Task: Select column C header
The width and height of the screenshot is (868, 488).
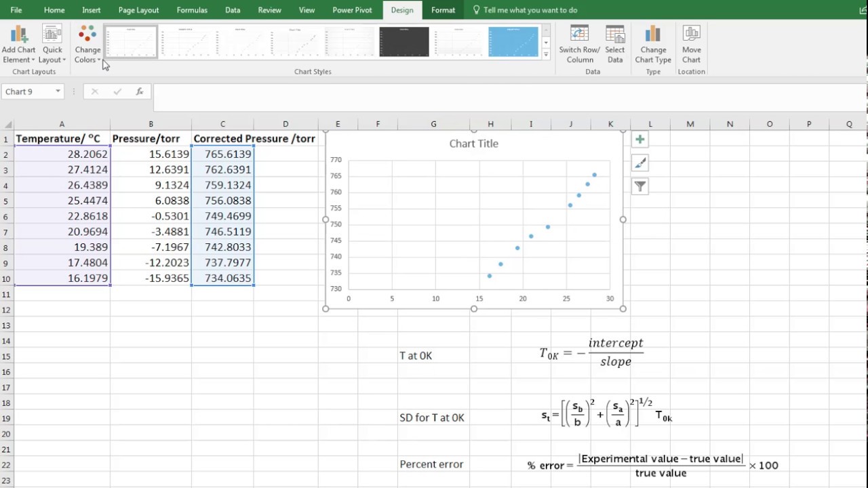Action: (222, 124)
